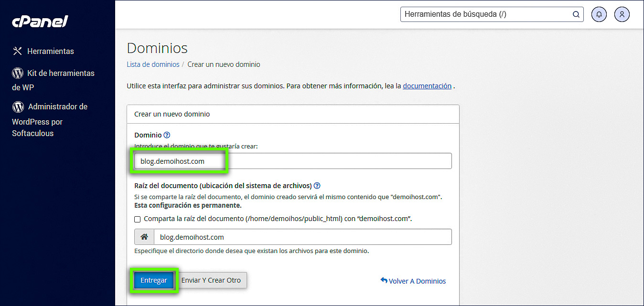Screen dimensions: 644x306
Task: Click the search magnifier icon
Action: [x=576, y=14]
